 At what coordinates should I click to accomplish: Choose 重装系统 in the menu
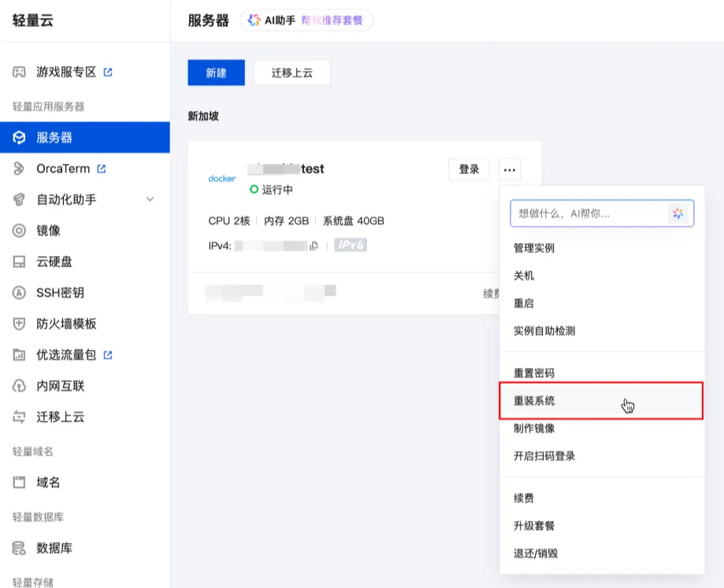(601, 400)
